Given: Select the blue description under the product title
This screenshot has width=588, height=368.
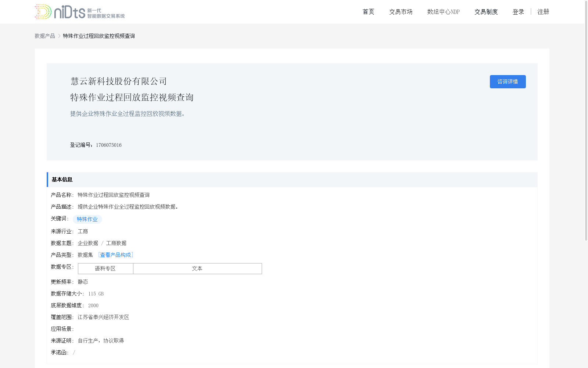Looking at the screenshot, I should coord(128,114).
